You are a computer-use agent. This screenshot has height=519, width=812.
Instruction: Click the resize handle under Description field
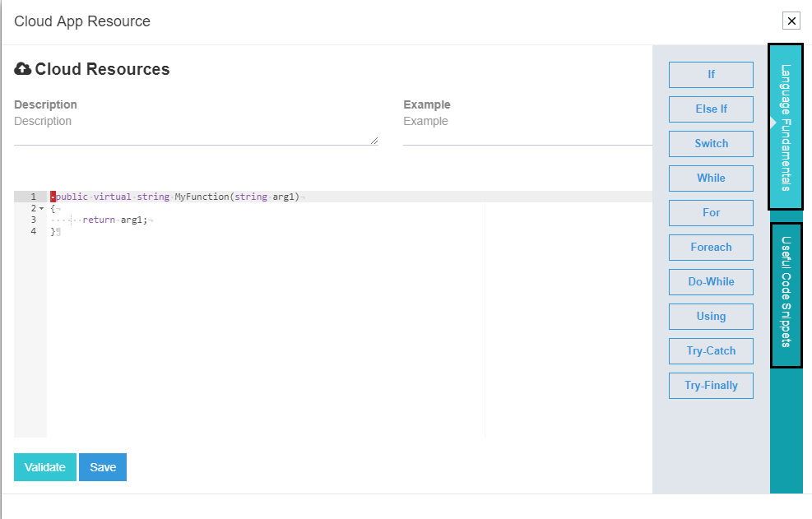[374, 141]
